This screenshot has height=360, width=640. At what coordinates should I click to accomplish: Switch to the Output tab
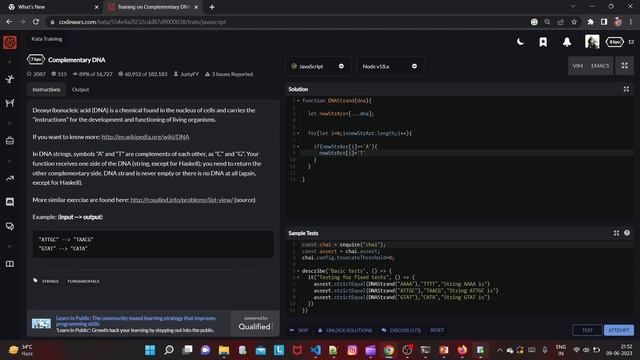[x=80, y=89]
